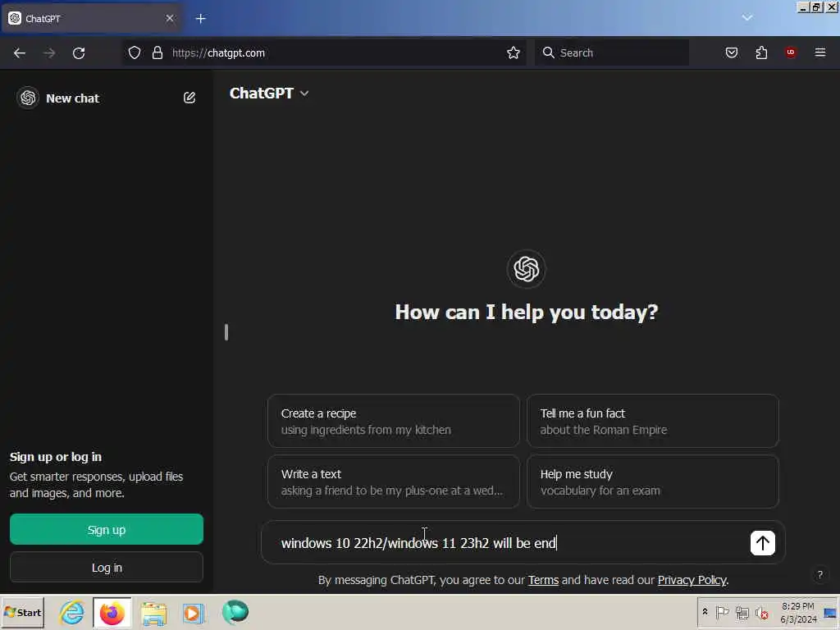The image size is (840, 630).
Task: Focus the browser Search box
Action: [612, 52]
